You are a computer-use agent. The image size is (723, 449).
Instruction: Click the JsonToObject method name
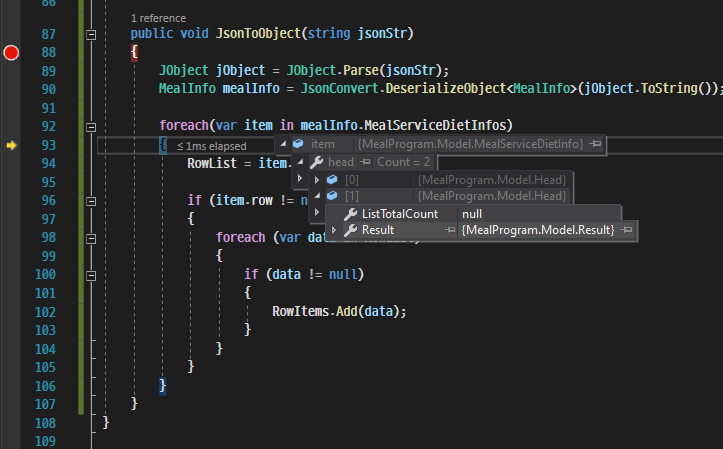tap(258, 34)
